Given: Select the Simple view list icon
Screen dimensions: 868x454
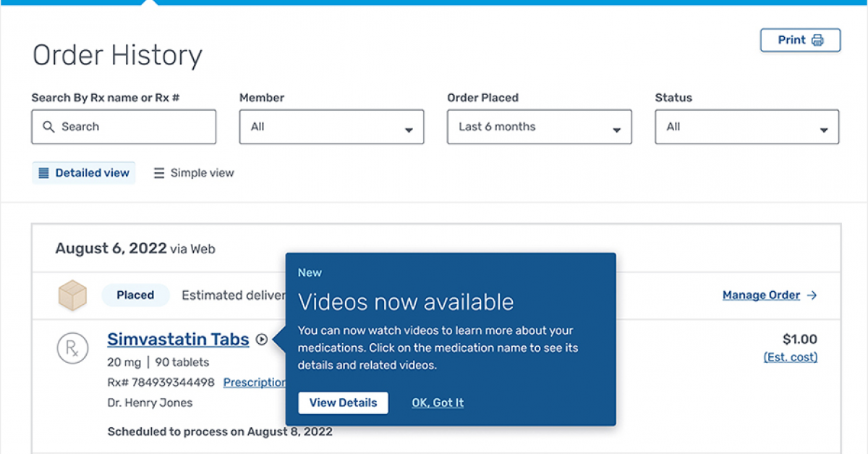Looking at the screenshot, I should point(158,173).
